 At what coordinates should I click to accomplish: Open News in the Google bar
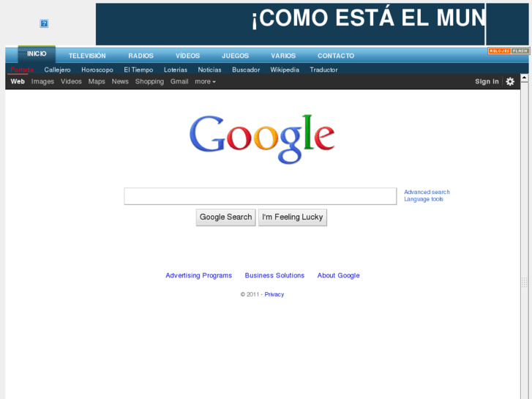click(120, 81)
